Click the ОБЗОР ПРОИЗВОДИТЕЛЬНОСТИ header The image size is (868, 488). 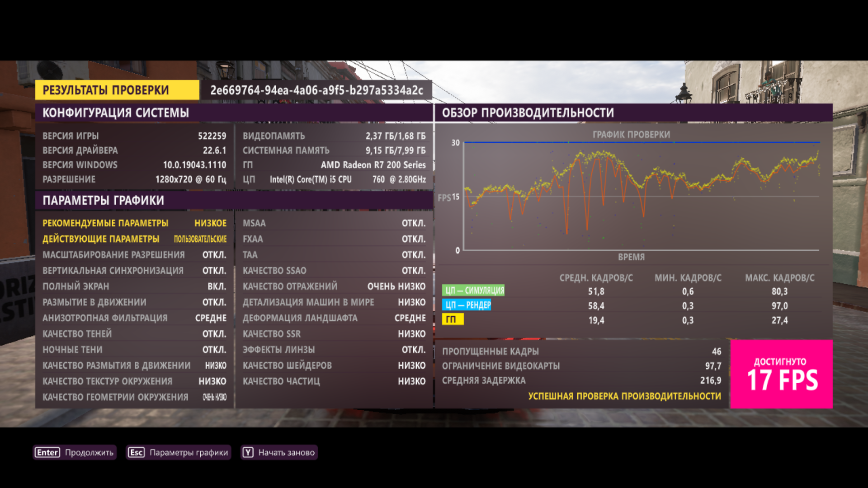[x=528, y=113]
